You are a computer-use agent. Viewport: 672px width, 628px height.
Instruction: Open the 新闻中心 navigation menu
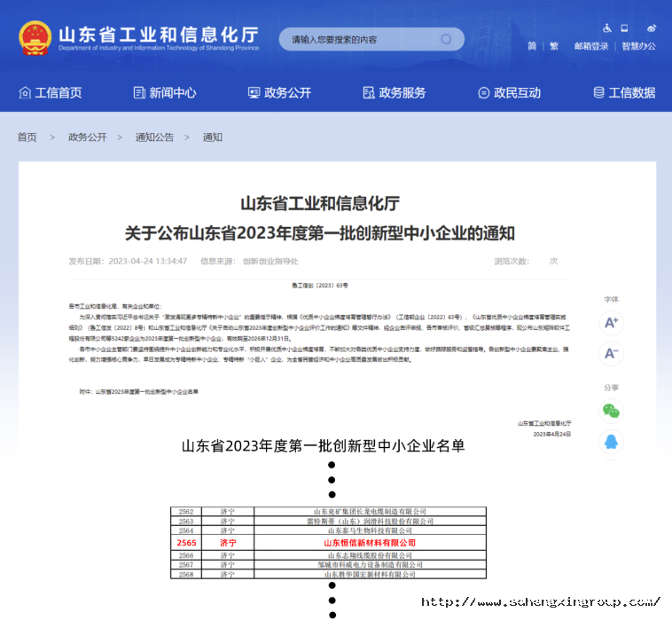pyautogui.click(x=165, y=92)
